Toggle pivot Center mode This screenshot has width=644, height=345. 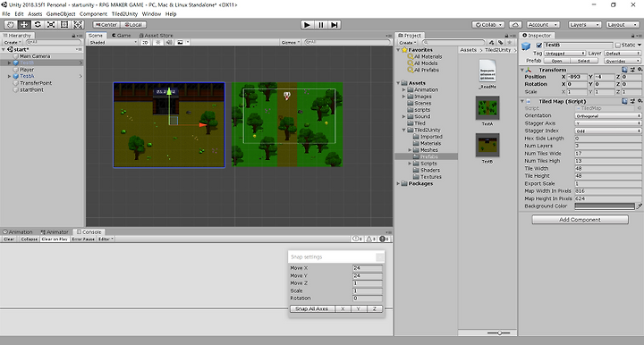point(106,25)
